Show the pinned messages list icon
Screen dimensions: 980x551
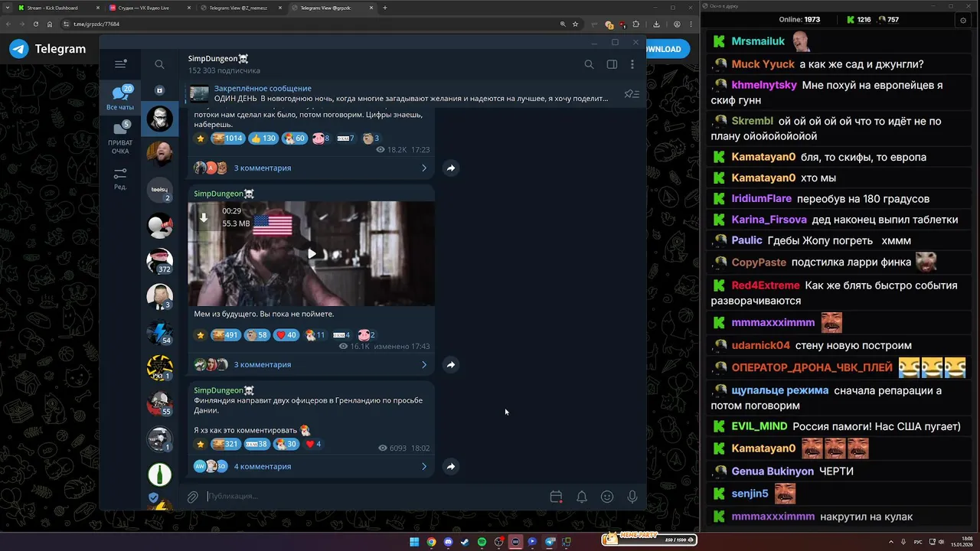632,93
